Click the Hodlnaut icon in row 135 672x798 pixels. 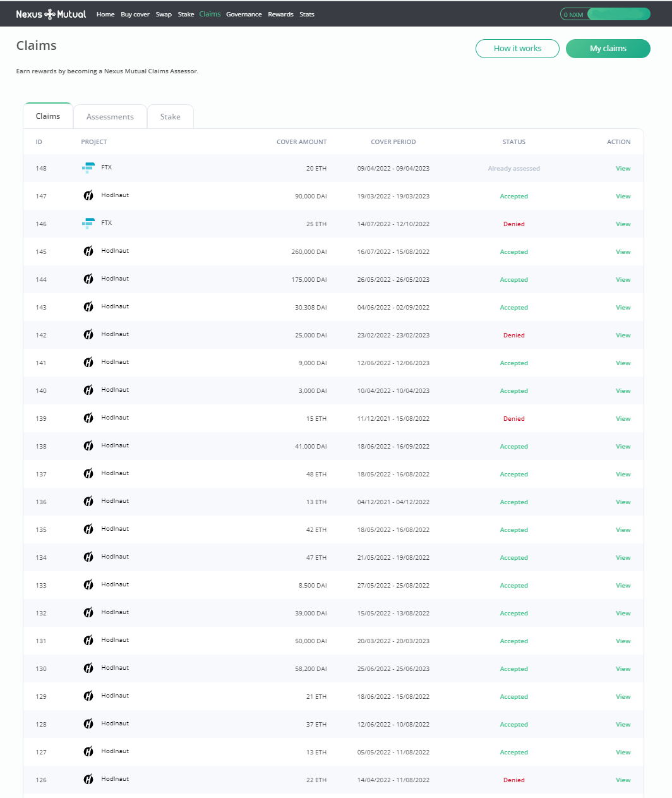[88, 529]
